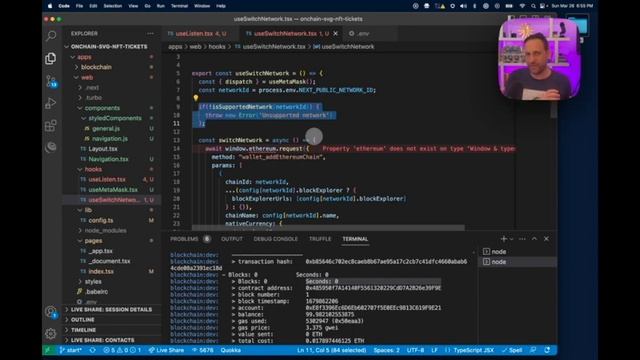Collapse the hooks folder
The image size is (640, 360).
pos(93,169)
